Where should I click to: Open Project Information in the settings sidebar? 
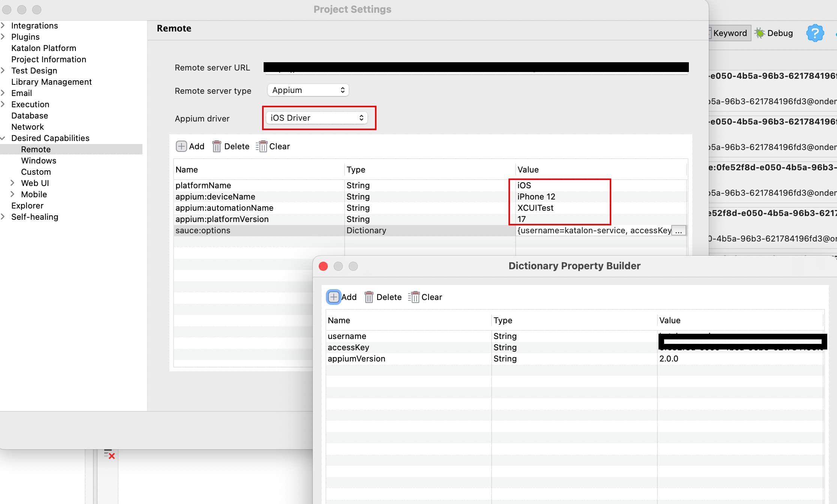click(49, 59)
